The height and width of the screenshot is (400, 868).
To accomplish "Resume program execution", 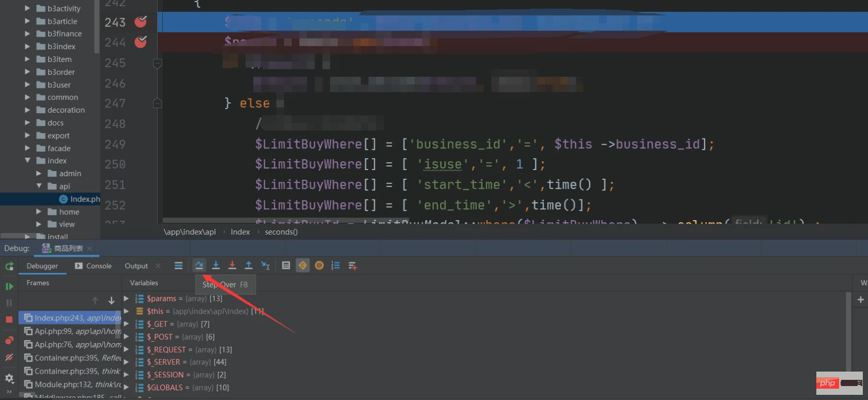I will [9, 286].
